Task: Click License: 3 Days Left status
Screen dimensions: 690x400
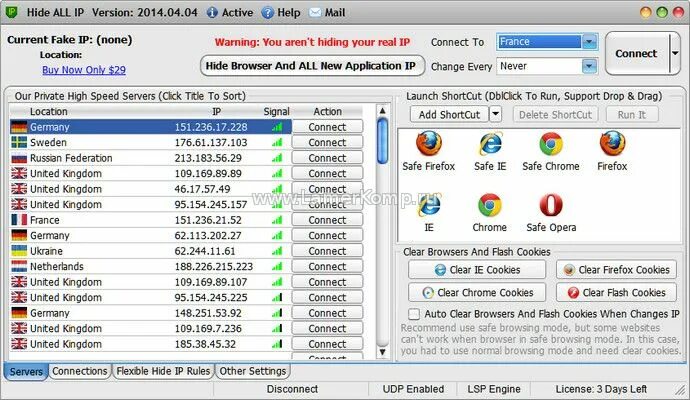Action: (601, 389)
